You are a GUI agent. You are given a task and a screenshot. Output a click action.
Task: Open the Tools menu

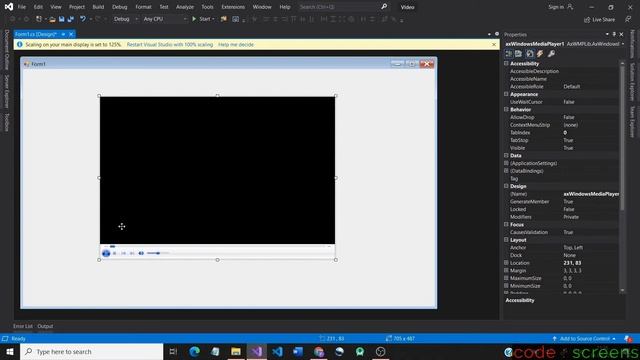coord(207,7)
